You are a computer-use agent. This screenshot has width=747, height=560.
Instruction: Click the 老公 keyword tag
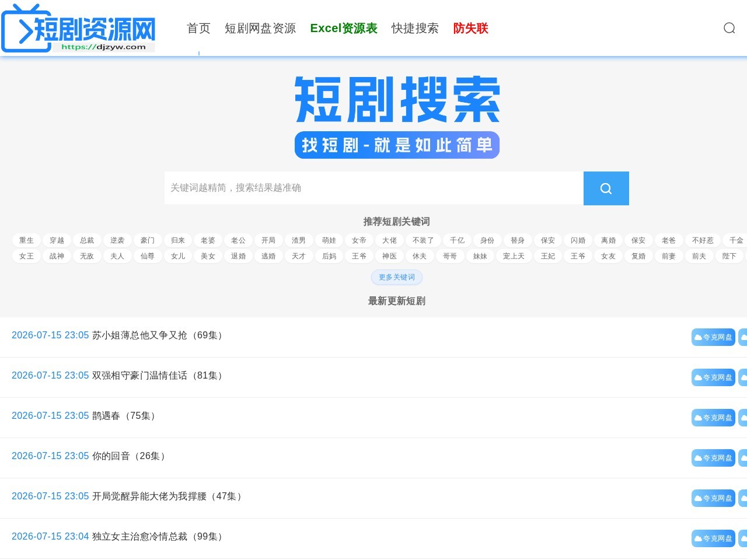(238, 240)
